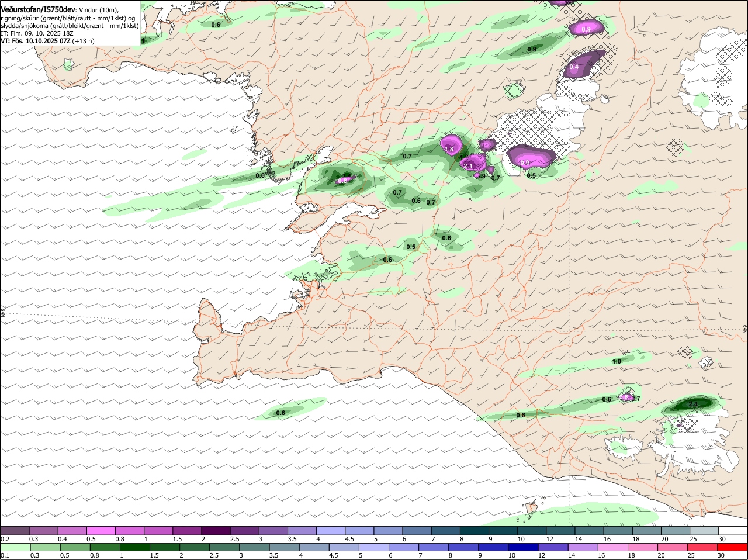Click the 0.1–0.3 pale green swatch on lower scale
The width and height of the screenshot is (748, 560).
pos(15,547)
